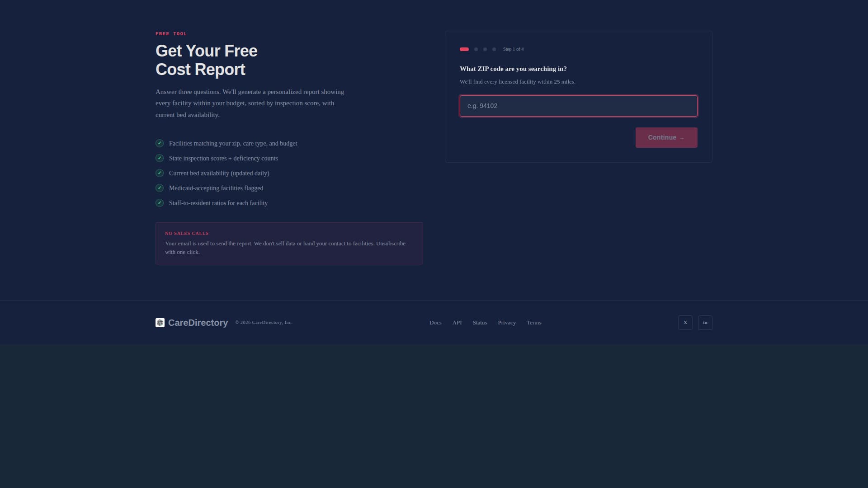The height and width of the screenshot is (488, 868).
Task: Click the 'Step 1 of 4' label
Action: point(514,49)
